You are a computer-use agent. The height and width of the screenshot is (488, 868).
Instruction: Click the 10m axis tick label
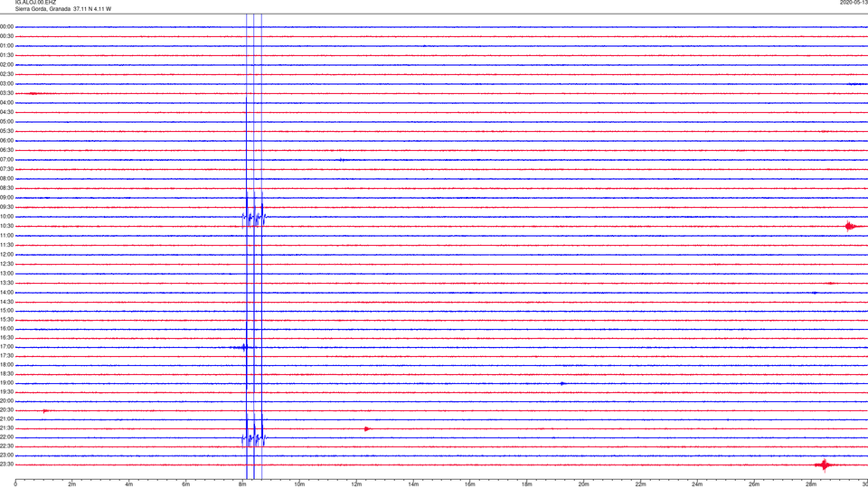[299, 484]
